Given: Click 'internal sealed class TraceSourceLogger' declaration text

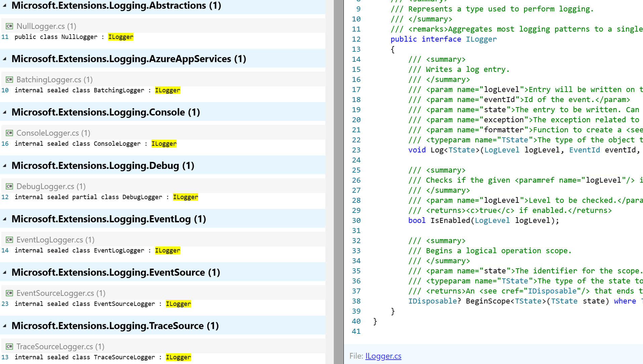Looking at the screenshot, I should click(85, 357).
